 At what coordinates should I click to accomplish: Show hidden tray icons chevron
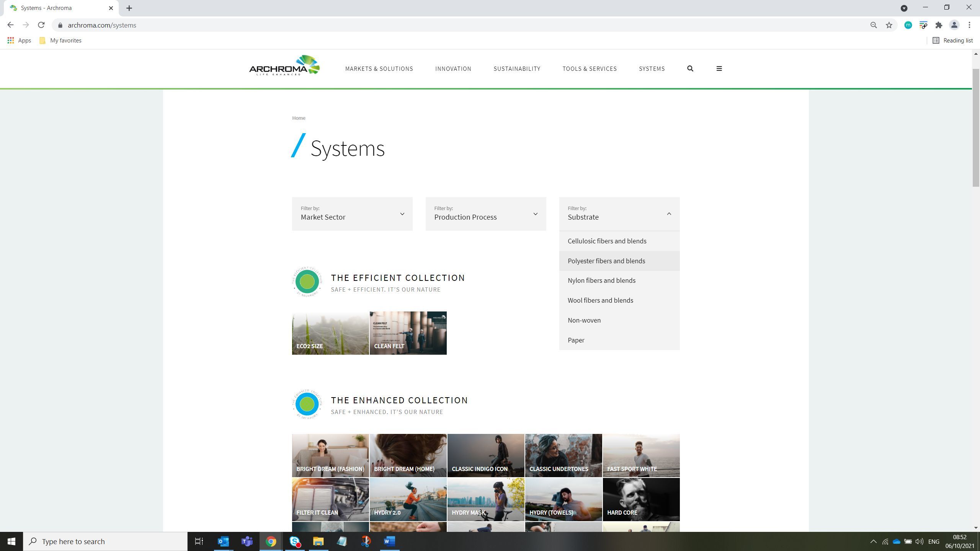coord(873,541)
